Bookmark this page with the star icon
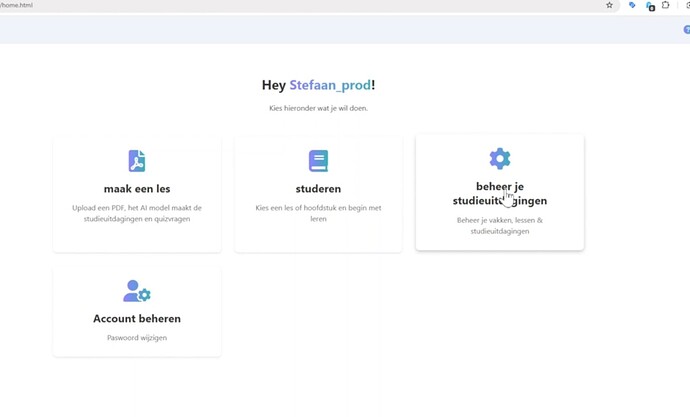 point(609,5)
